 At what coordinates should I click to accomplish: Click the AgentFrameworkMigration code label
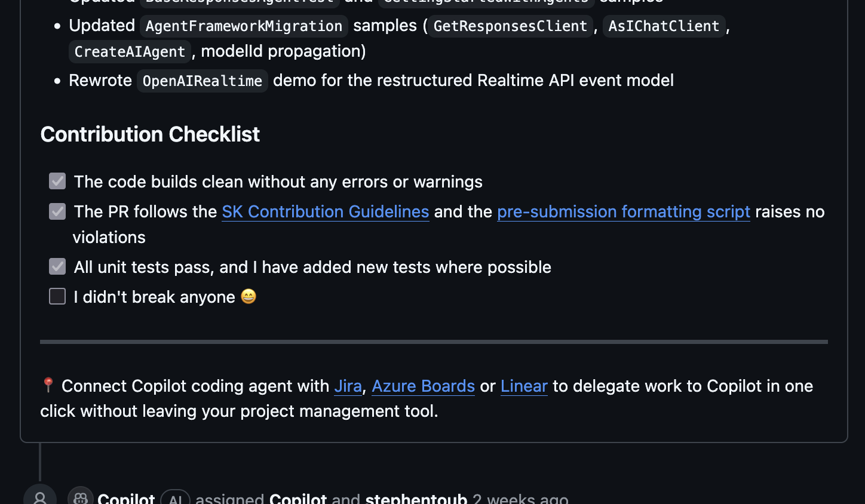[244, 26]
